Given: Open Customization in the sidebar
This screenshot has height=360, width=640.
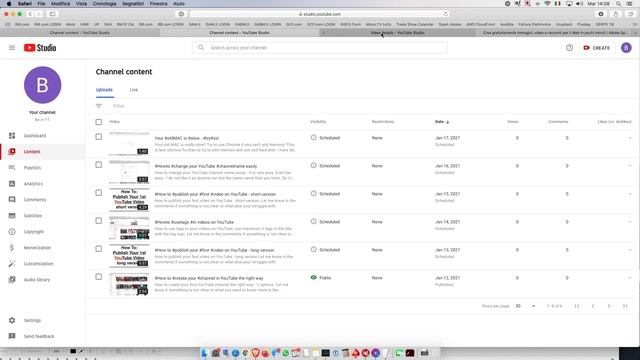Looking at the screenshot, I should point(42,264).
